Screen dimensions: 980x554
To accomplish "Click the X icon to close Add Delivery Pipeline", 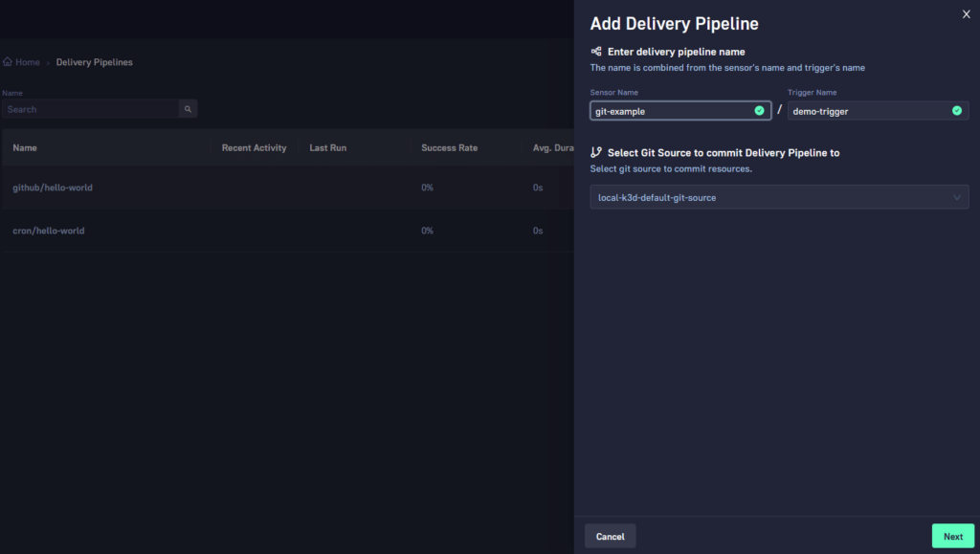I will click(x=966, y=14).
